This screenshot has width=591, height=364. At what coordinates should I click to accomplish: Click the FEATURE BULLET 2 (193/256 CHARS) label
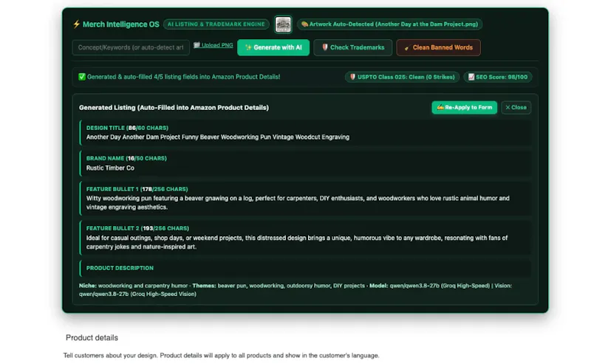point(137,228)
